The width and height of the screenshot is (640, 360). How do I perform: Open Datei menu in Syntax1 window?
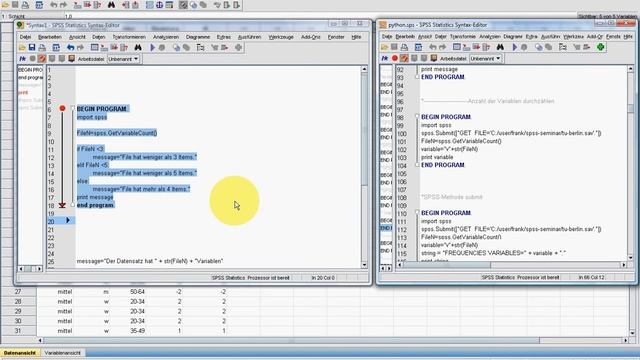[25, 37]
